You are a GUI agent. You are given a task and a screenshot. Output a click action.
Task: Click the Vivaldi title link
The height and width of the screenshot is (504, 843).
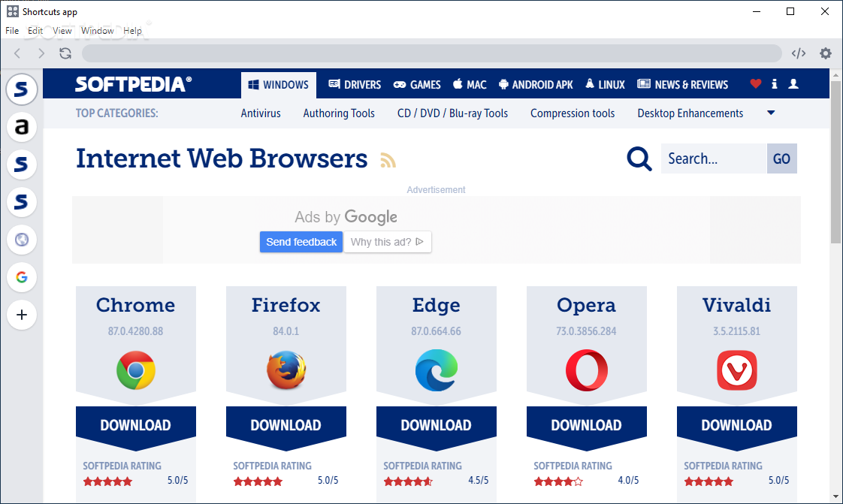(736, 305)
